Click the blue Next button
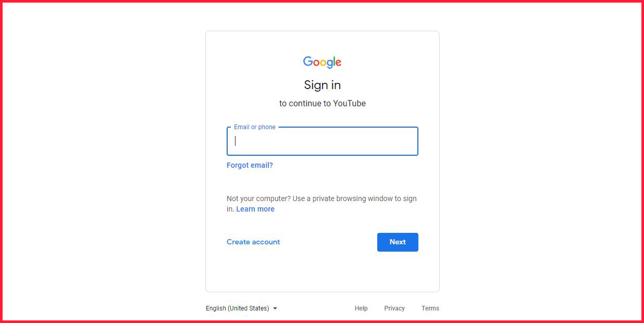This screenshot has width=644, height=323. click(x=398, y=242)
